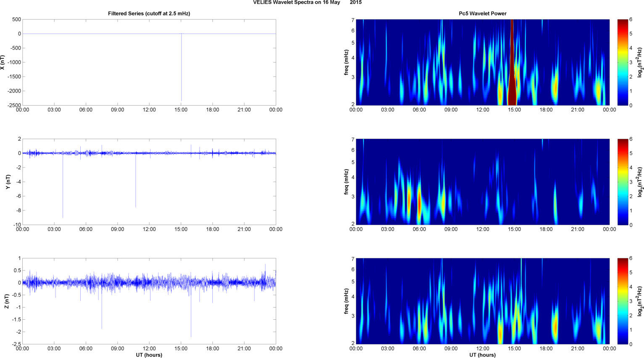Click the large negative spike in the X series
644x358 pixels.
[x=182, y=67]
